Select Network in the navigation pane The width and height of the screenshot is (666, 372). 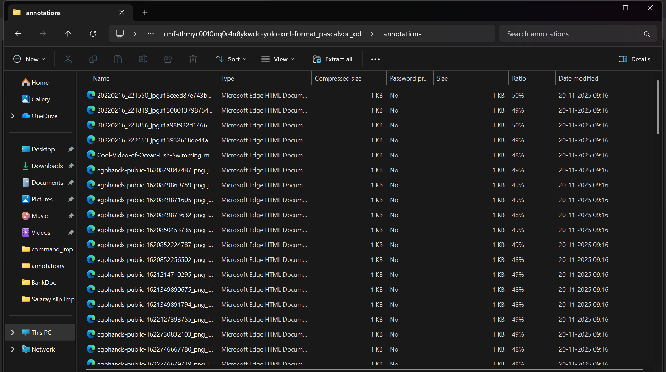(x=38, y=349)
